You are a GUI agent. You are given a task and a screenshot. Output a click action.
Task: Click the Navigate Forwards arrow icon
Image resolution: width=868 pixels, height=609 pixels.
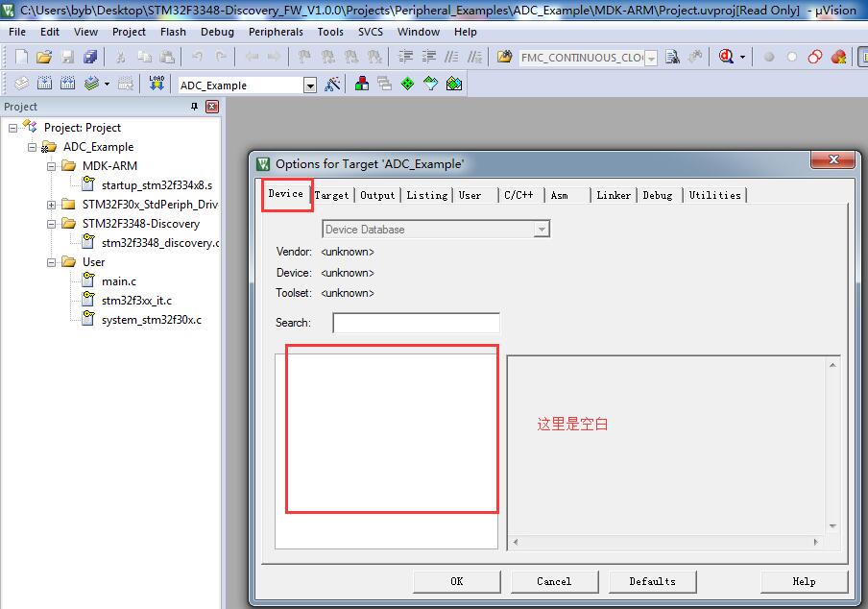point(274,57)
